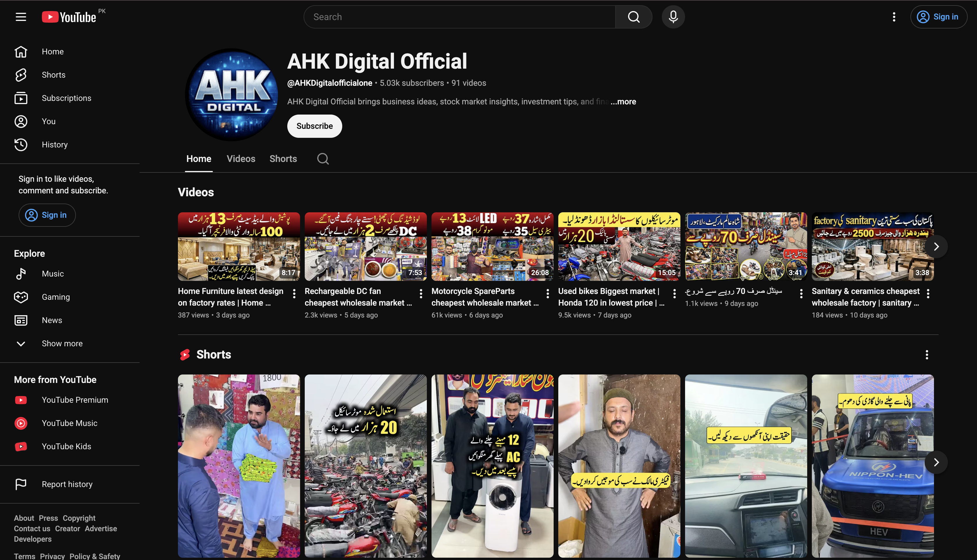Click the Videos section heading

tap(196, 192)
